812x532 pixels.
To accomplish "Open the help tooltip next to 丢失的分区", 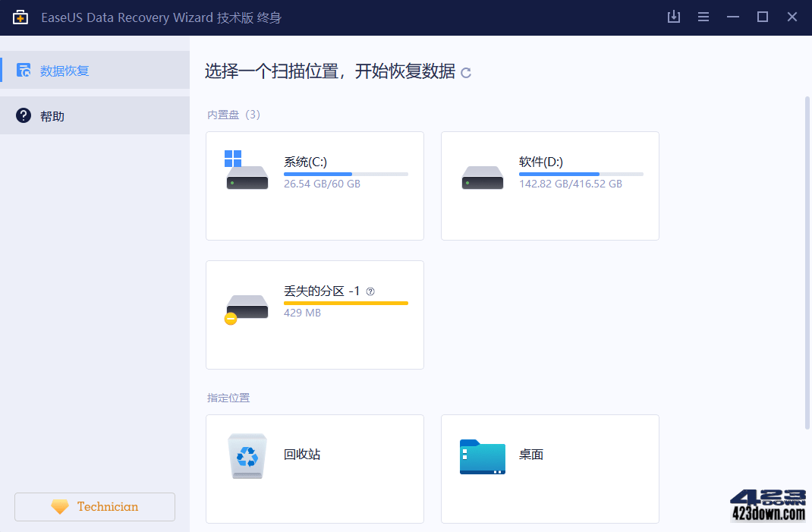I will [370, 291].
